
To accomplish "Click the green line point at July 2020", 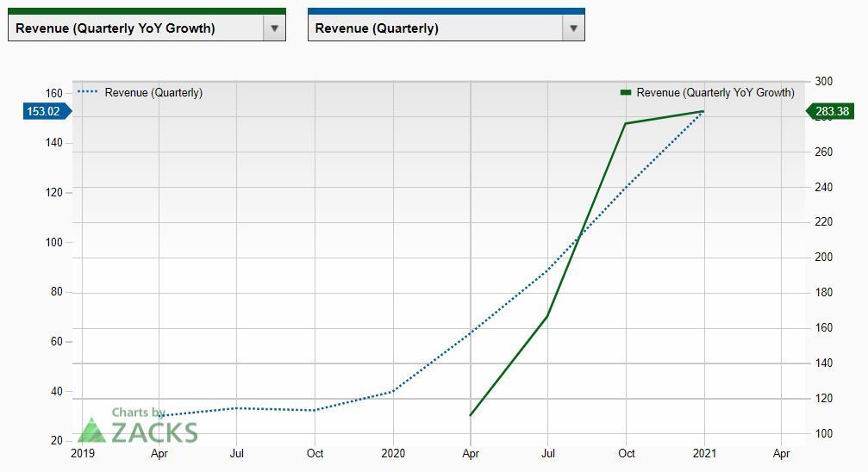I will click(547, 317).
